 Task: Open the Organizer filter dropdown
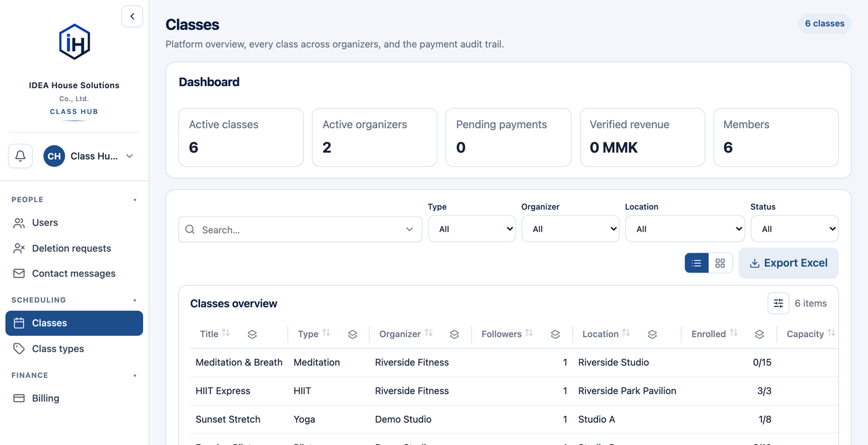click(x=570, y=229)
